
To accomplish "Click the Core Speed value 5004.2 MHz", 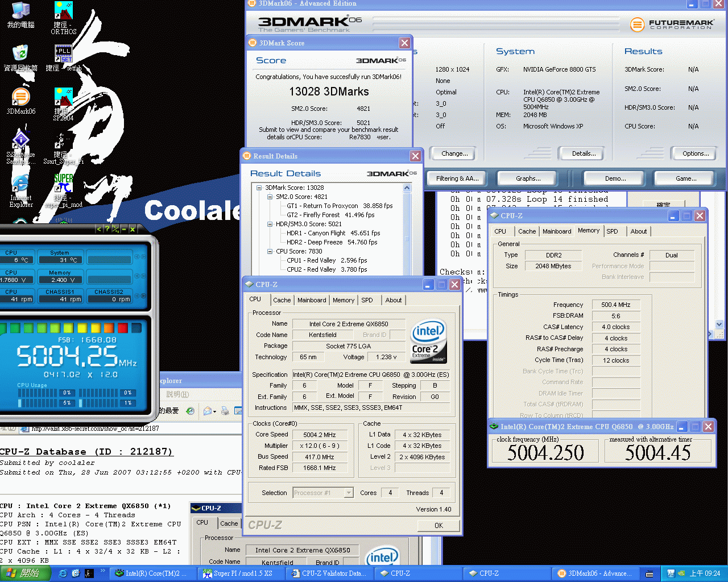I will (319, 435).
